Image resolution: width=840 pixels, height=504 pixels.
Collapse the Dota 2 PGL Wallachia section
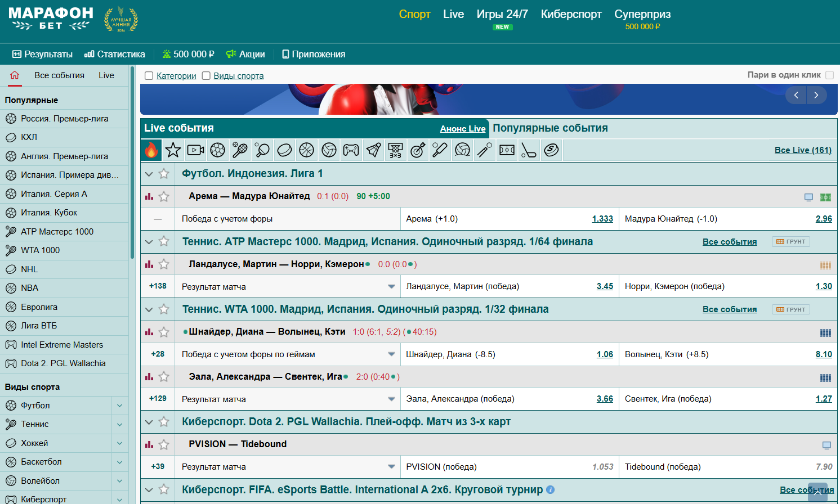pyautogui.click(x=149, y=422)
